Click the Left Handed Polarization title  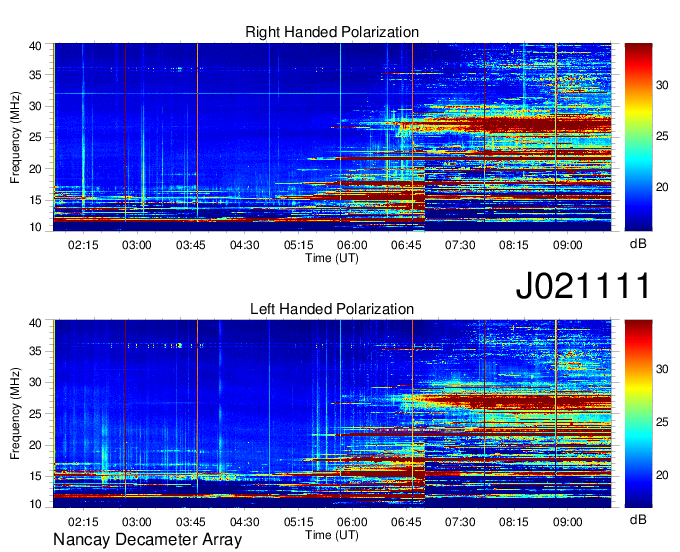pyautogui.click(x=332, y=309)
